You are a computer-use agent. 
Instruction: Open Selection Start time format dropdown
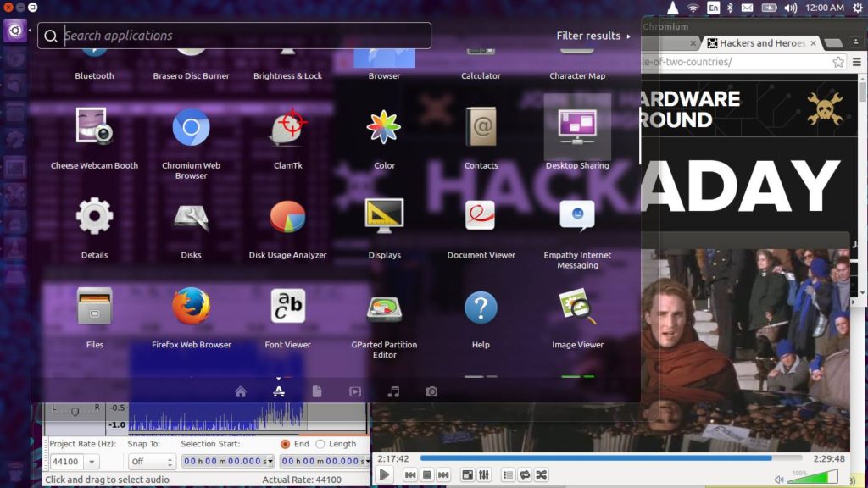270,462
